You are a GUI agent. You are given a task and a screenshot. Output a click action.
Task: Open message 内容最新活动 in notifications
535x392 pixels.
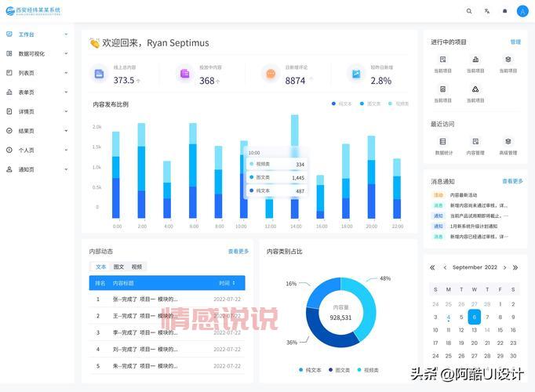463,195
